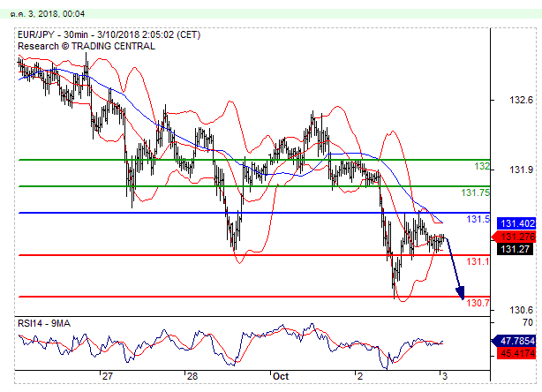Click the date axis label 28
This screenshot has width=542, height=392.
point(192,376)
